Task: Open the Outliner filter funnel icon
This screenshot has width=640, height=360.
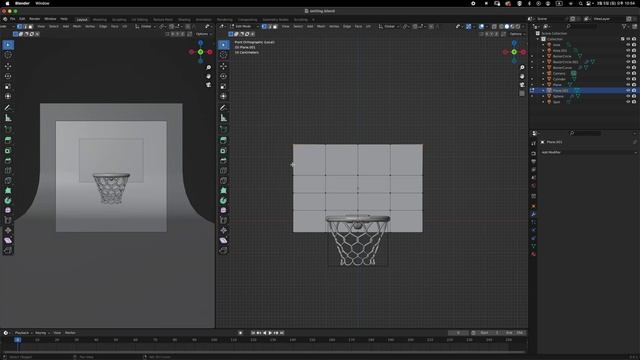Action: (625, 26)
